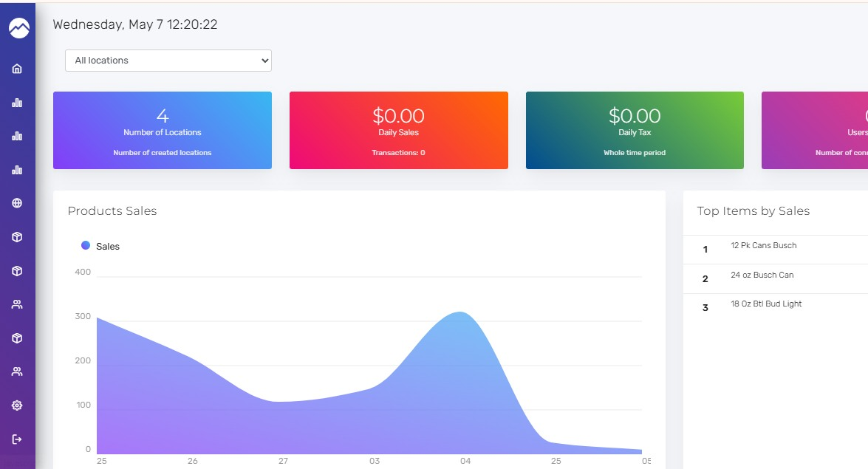Image resolution: width=868 pixels, height=469 pixels.
Task: Click the Number of Locations card
Action: click(163, 130)
